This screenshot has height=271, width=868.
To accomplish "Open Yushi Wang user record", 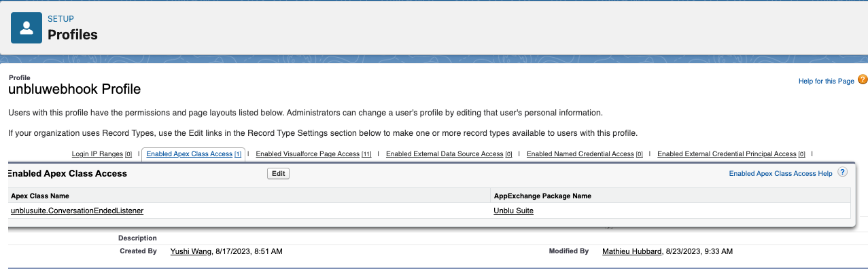I will point(191,251).
